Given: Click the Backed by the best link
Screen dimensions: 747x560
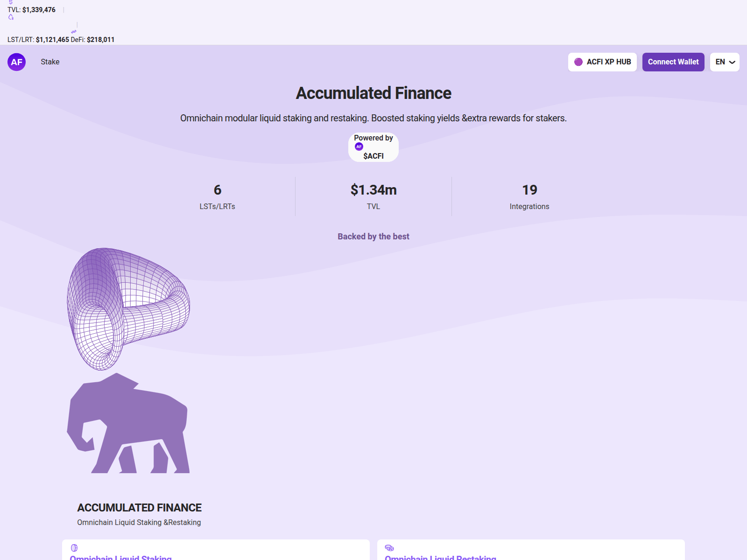Looking at the screenshot, I should tap(373, 237).
